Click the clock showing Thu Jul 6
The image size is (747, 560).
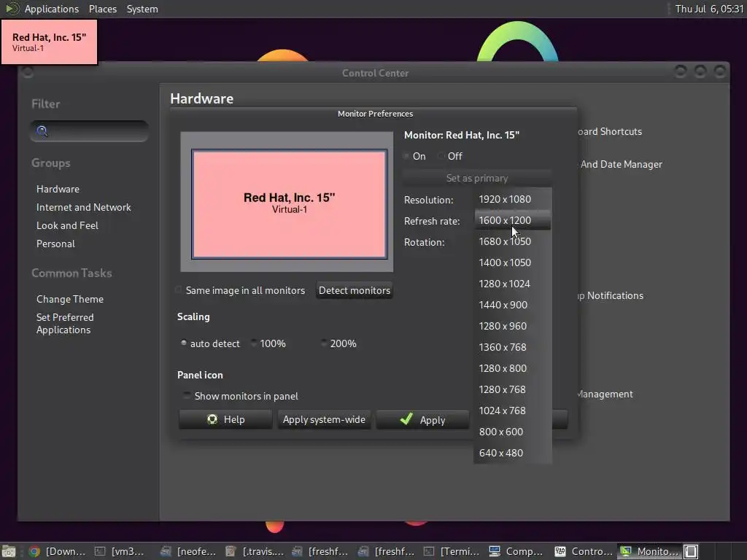pos(709,9)
